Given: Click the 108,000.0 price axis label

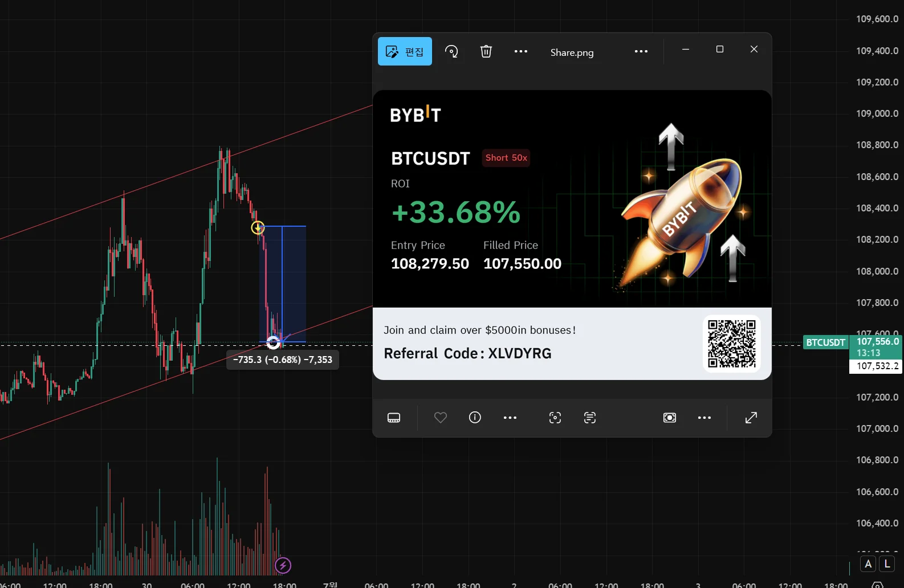Looking at the screenshot, I should click(x=877, y=271).
